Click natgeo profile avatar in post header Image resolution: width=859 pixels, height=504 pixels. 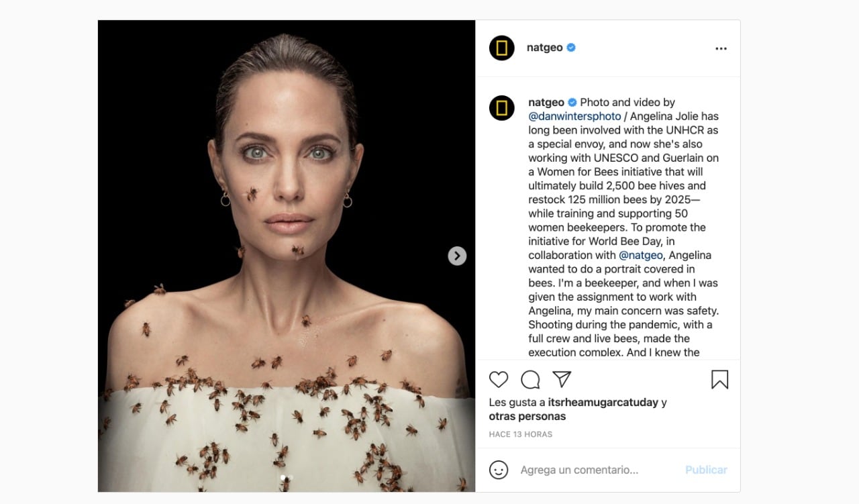(502, 48)
